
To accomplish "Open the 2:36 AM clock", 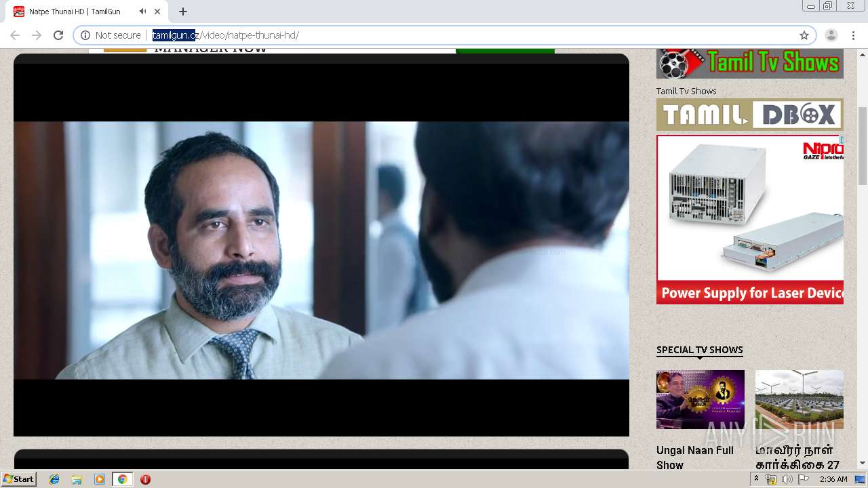I will pos(833,479).
